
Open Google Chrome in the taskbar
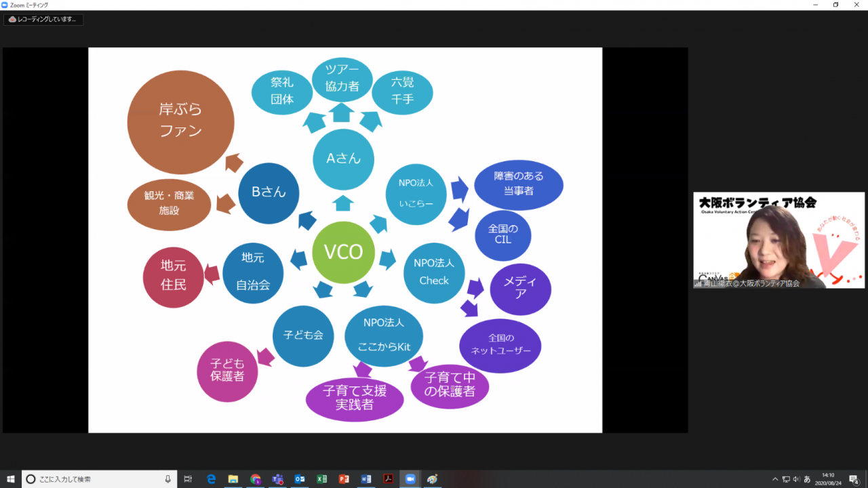point(256,479)
